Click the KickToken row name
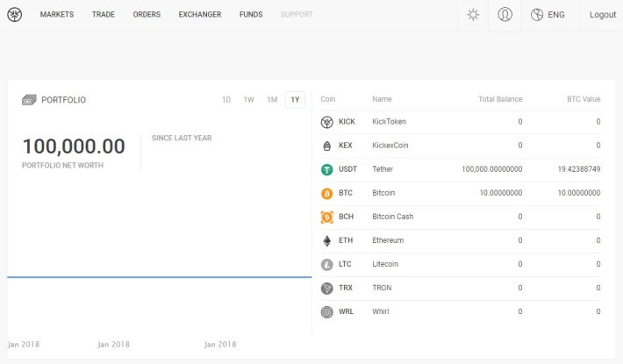 click(x=389, y=122)
